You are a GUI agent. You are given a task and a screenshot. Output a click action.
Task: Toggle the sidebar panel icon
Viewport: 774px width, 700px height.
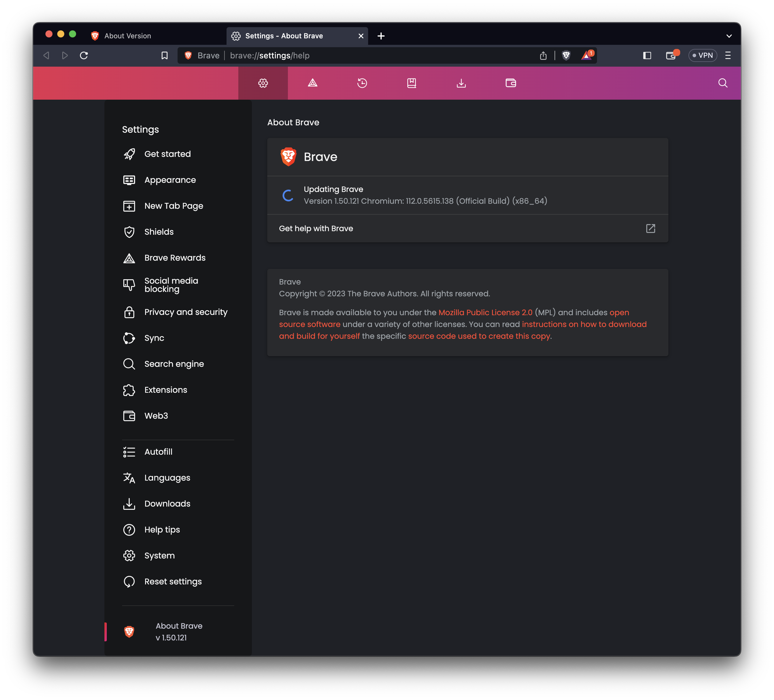click(x=647, y=55)
